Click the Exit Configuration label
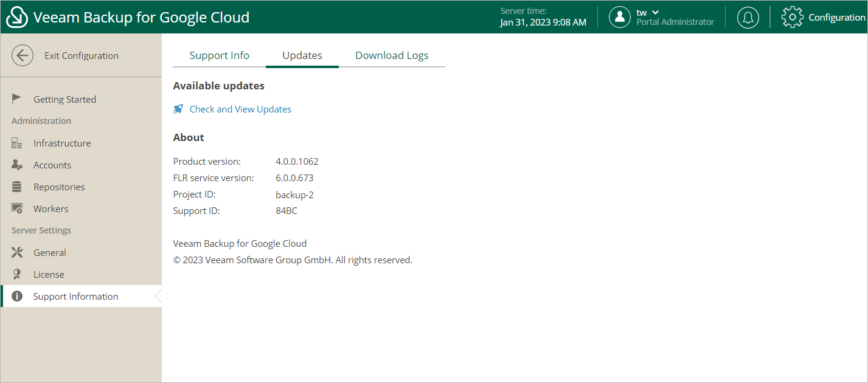The image size is (868, 383). point(82,56)
